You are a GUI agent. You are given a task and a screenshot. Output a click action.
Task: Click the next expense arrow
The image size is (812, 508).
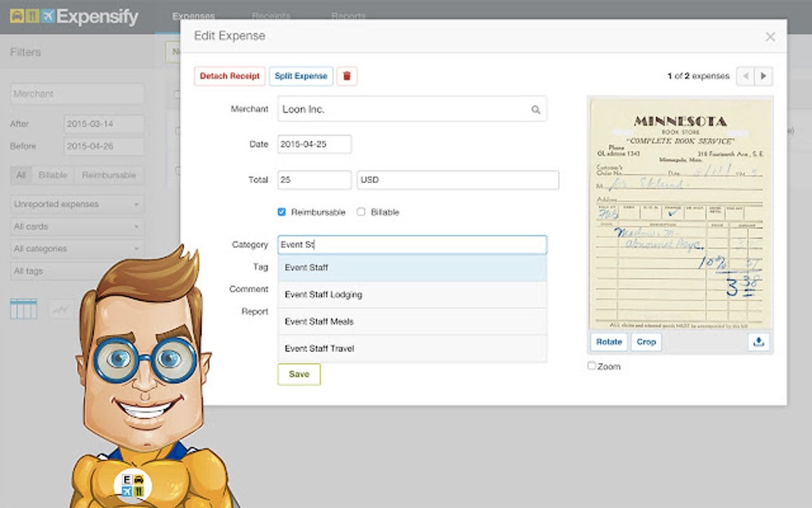tap(763, 76)
